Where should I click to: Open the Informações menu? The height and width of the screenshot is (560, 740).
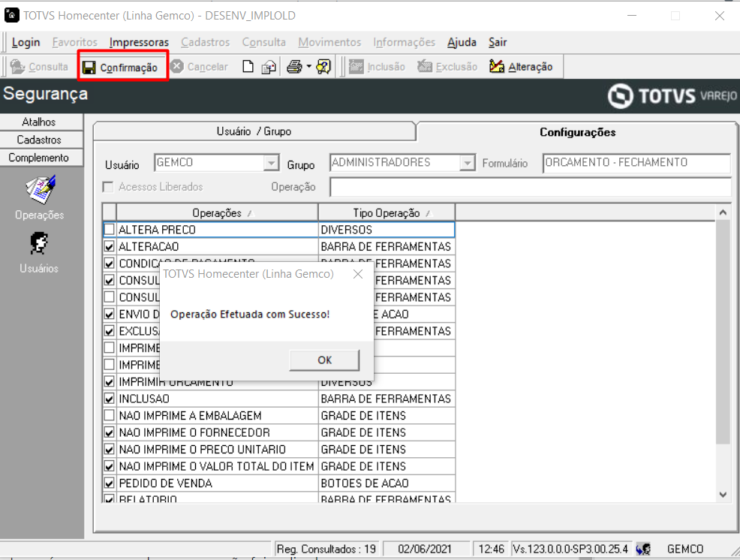404,42
